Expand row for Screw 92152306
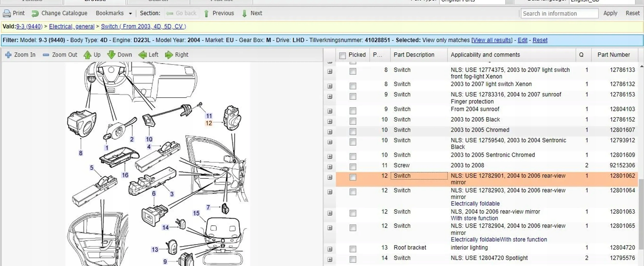Screen dimensions: 644x266 point(330,167)
